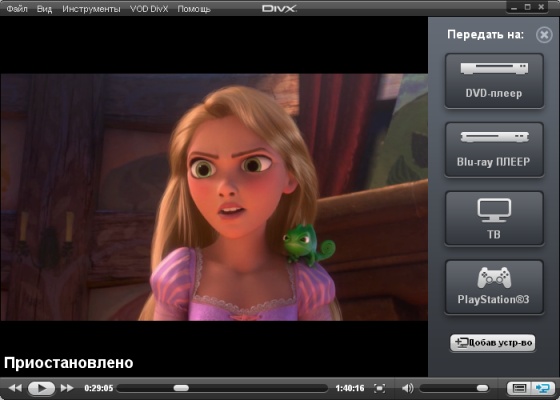Choose PlayStation®3 as the target device
The width and height of the screenshot is (560, 400).
pyautogui.click(x=494, y=287)
